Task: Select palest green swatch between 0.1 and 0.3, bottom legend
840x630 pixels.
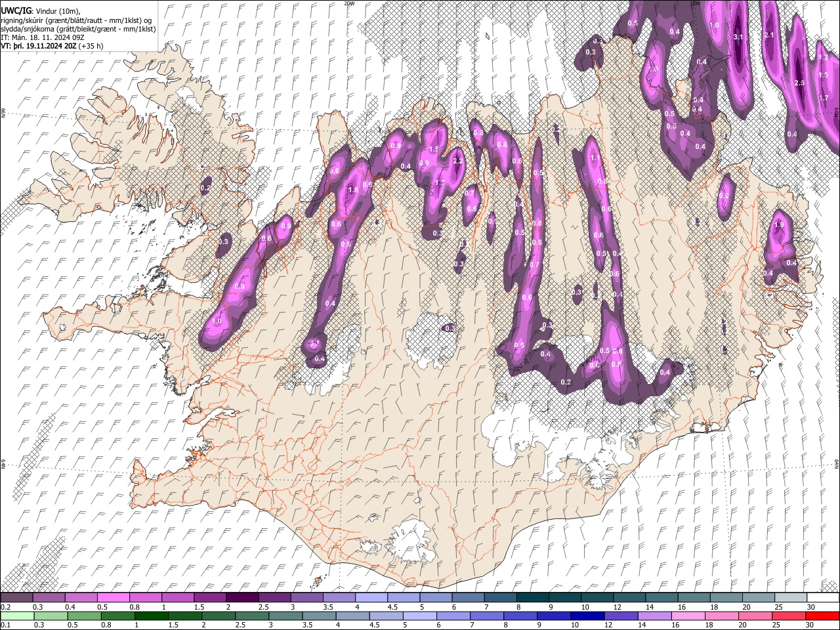Action: click(16, 616)
